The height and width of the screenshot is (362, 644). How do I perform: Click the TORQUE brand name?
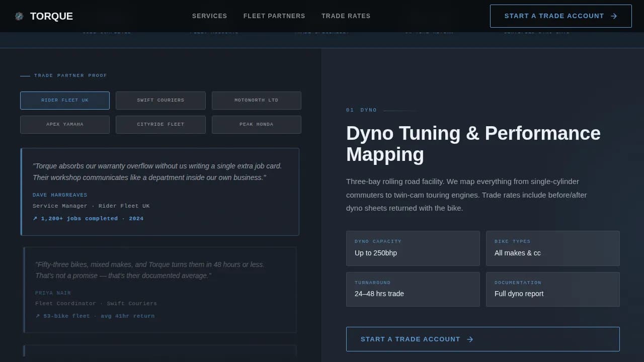(51, 16)
